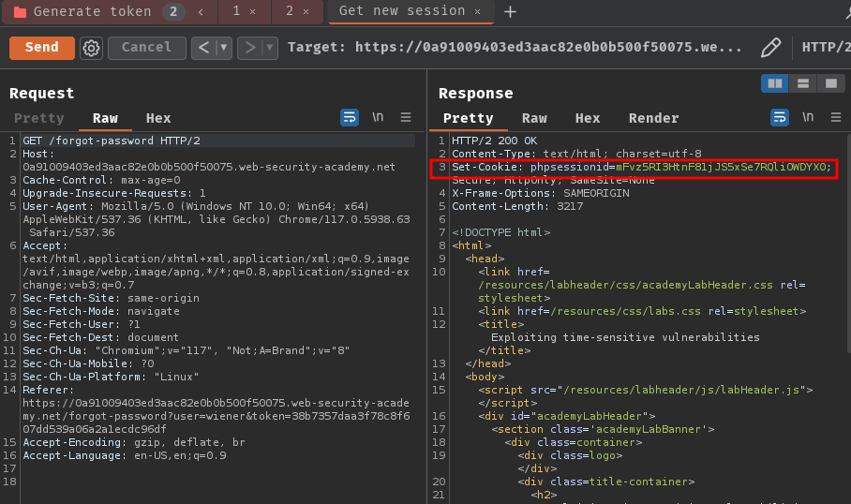
Task: Switch Request view to Pretty tab
Action: (x=39, y=118)
